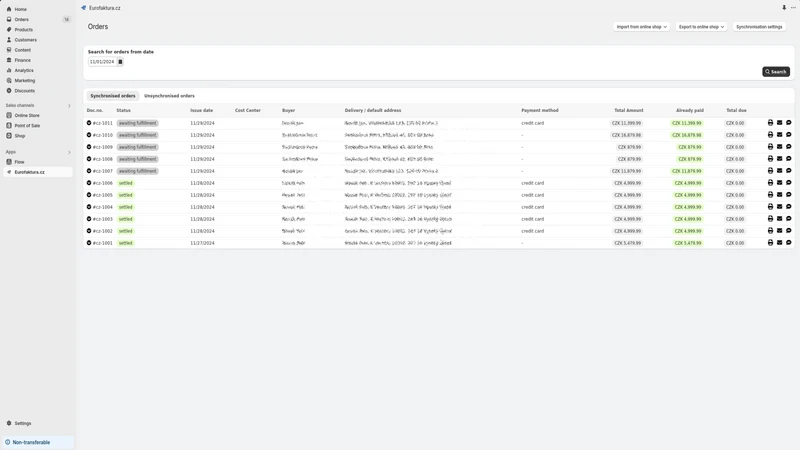This screenshot has width=800, height=450.
Task: Open Synchronisation settings
Action: pos(759,27)
